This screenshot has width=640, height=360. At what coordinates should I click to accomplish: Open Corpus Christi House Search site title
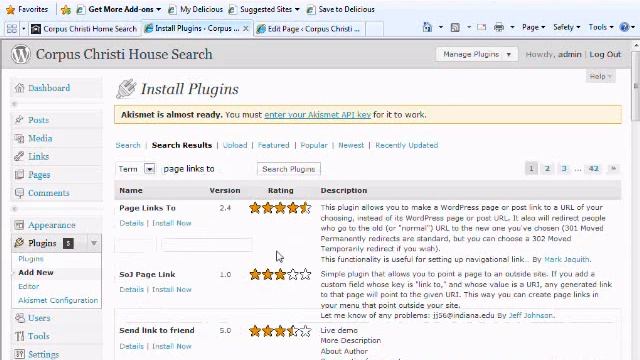click(124, 54)
